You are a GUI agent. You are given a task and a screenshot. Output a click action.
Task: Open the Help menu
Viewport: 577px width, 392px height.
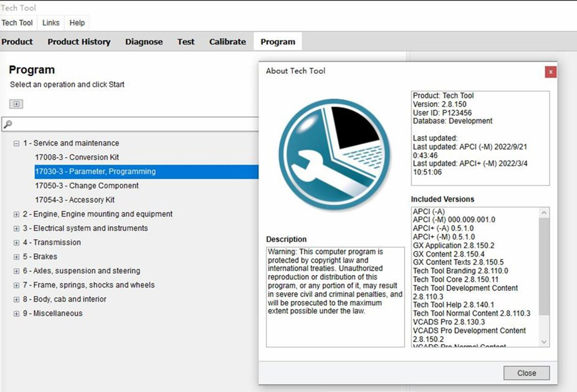click(77, 23)
